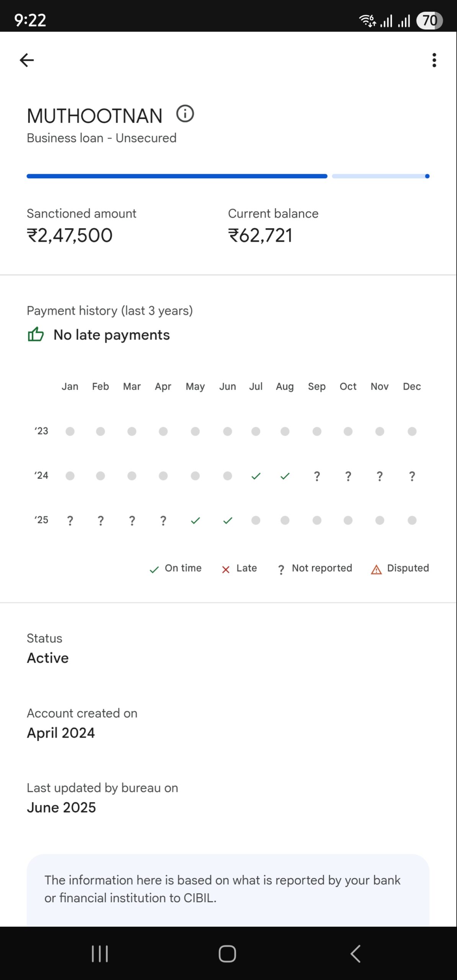Tap the August '24 on-time checkmark
This screenshot has height=980, width=457.
285,476
